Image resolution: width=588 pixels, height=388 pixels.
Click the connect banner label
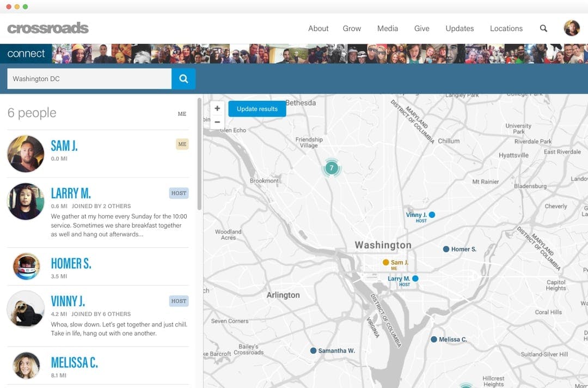26,53
